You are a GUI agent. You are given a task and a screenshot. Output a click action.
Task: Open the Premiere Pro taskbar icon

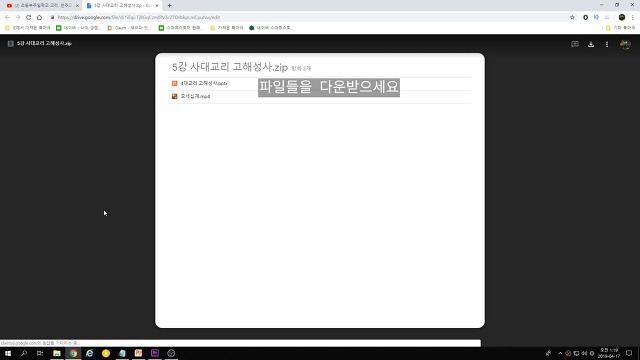(x=155, y=353)
